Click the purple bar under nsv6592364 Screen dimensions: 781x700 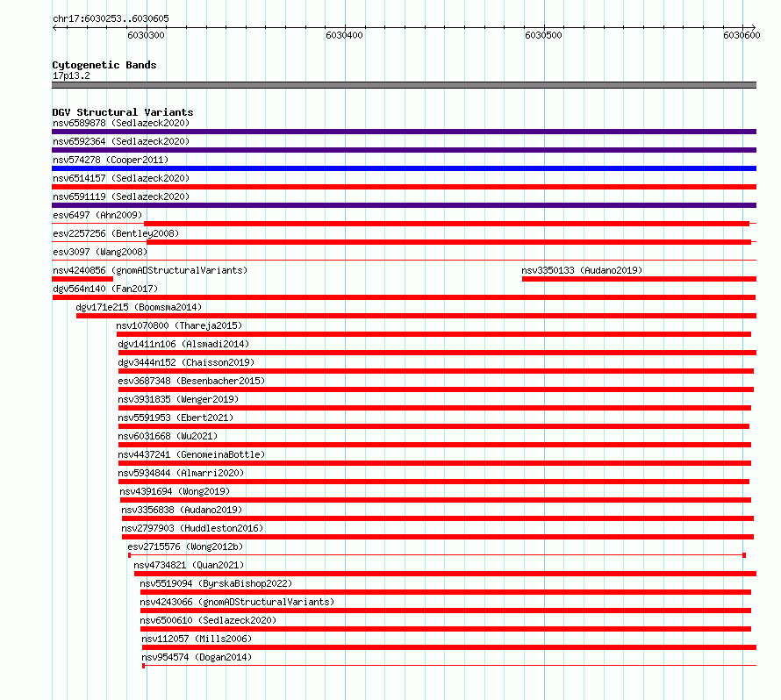tap(404, 150)
